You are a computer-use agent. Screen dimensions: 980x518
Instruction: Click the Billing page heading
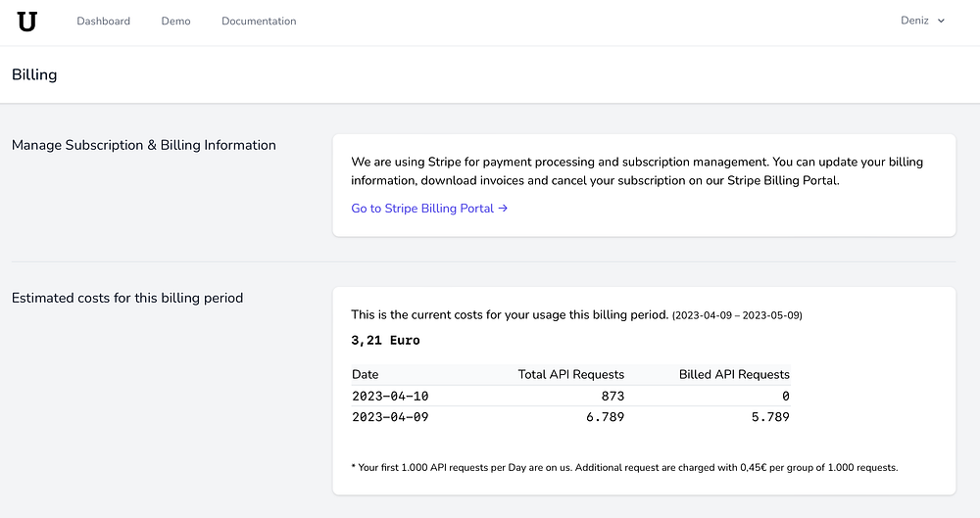coord(34,74)
